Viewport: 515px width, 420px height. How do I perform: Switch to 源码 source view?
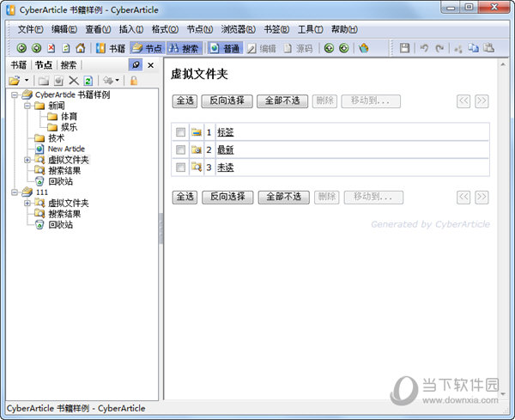click(x=299, y=48)
